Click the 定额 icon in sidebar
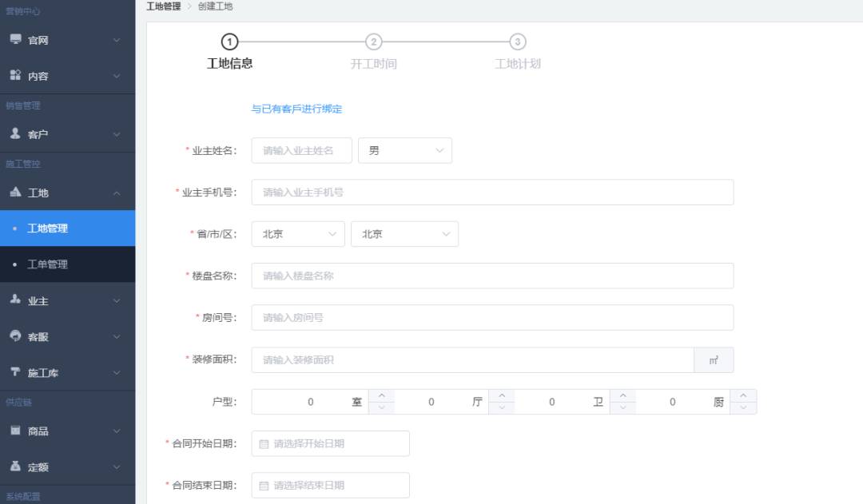Viewport: 863px width, 504px height. [x=15, y=466]
